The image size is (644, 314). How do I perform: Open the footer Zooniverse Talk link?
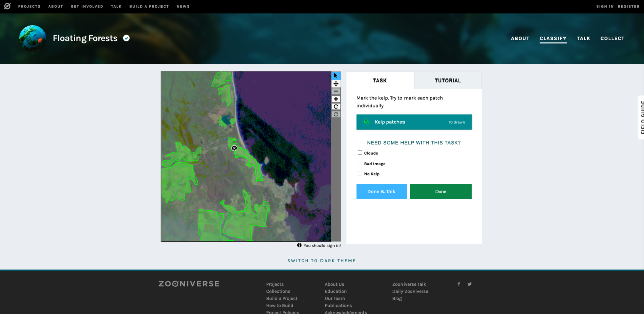[409, 284]
